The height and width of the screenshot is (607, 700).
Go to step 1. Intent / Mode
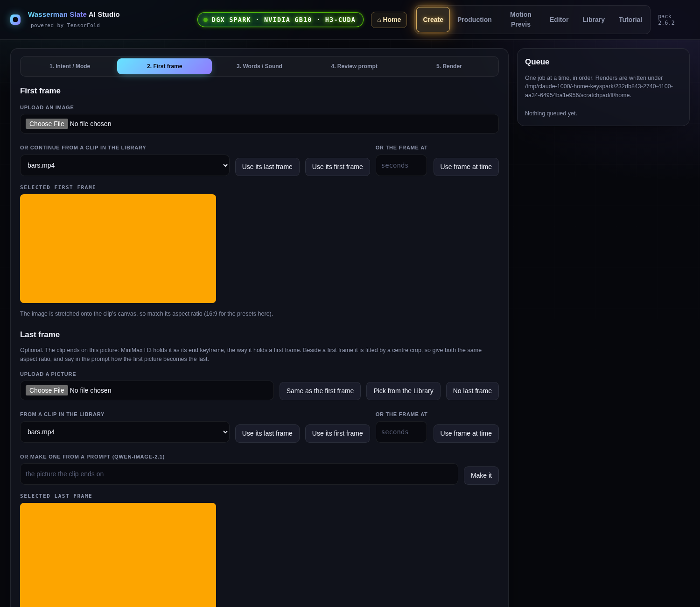[x=70, y=66]
